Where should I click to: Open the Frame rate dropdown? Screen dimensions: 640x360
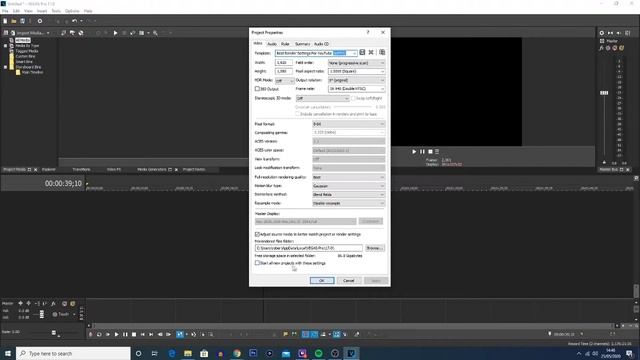pyautogui.click(x=356, y=89)
